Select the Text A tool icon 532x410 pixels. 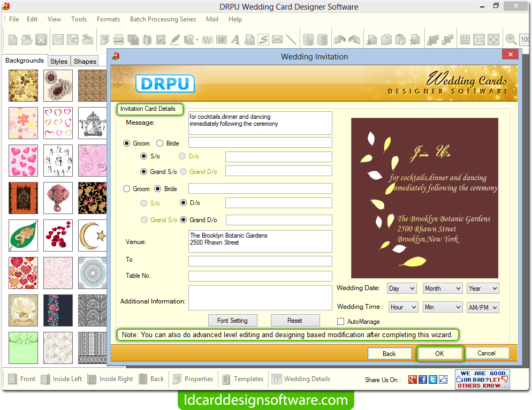click(235, 40)
